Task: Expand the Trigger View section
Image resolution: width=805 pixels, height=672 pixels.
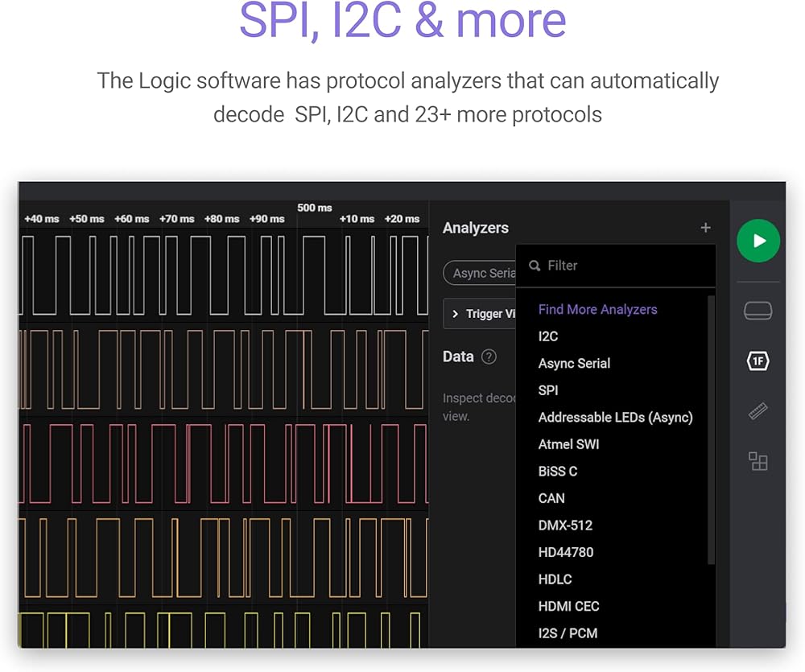Action: 480,314
